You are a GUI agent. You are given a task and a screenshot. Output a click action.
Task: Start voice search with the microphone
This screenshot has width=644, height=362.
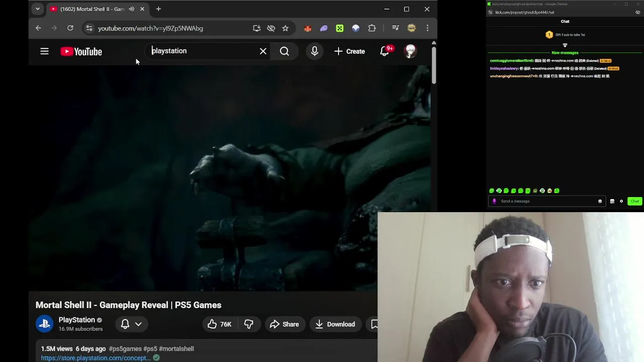point(314,51)
